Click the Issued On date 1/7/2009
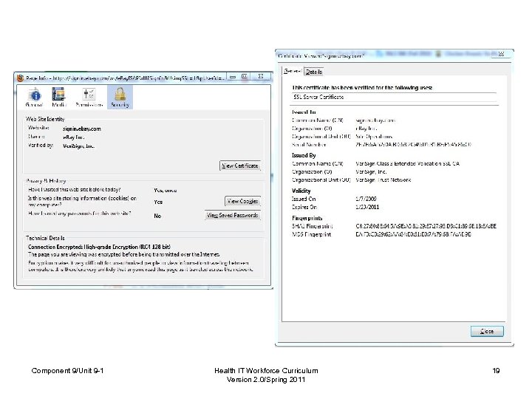This screenshot has height=399, width=532. (x=366, y=199)
